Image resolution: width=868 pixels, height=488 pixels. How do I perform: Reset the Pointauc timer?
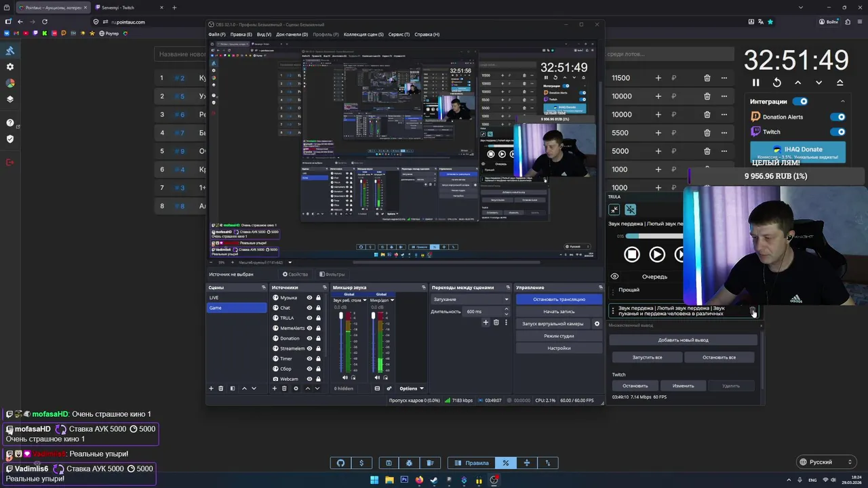pos(776,83)
